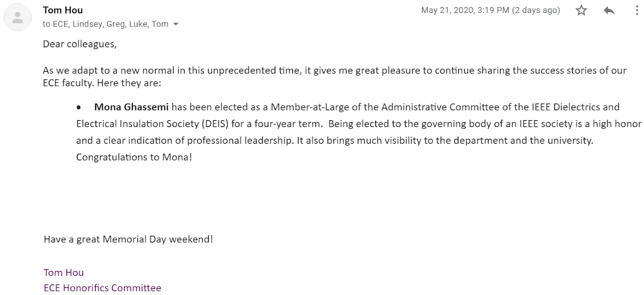
Task: Star this email from Tom Hou
Action: 582,10
